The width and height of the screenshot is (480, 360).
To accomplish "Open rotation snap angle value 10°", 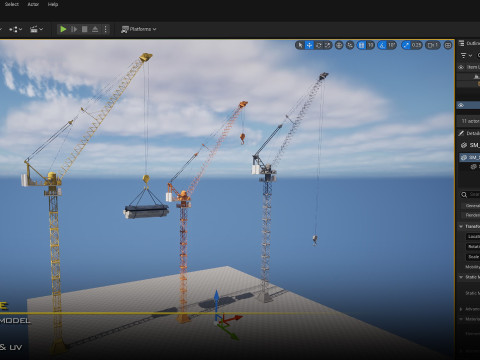I will click(x=392, y=45).
